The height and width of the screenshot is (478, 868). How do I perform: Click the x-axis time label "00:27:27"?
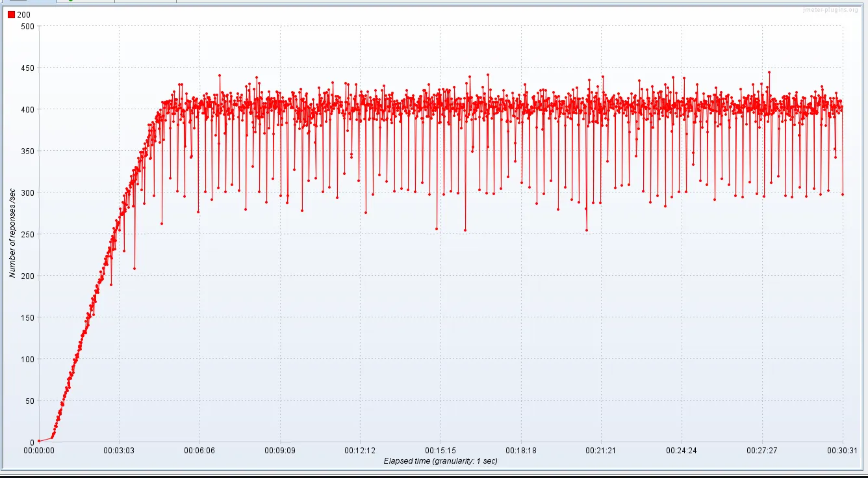point(762,451)
